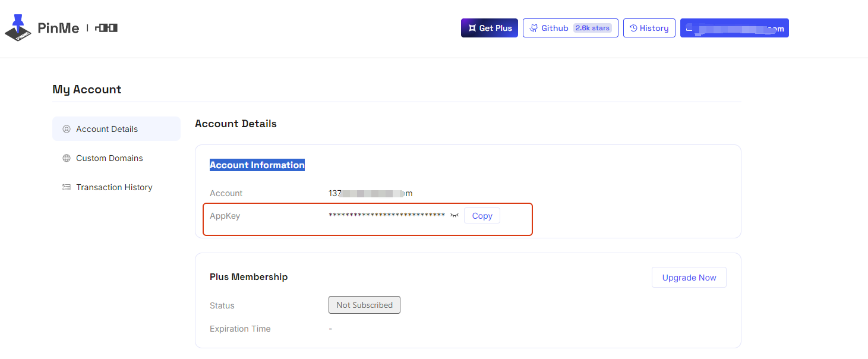
Task: Click the Not Subscribed status badge
Action: point(364,305)
